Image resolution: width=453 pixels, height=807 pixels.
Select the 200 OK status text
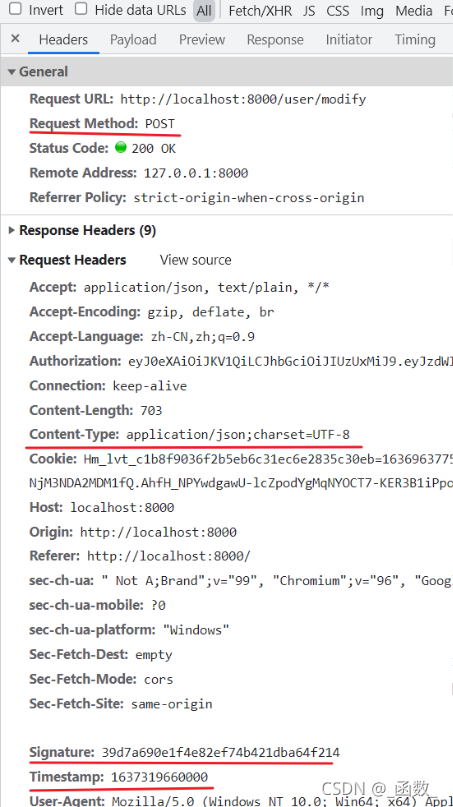[x=153, y=148]
